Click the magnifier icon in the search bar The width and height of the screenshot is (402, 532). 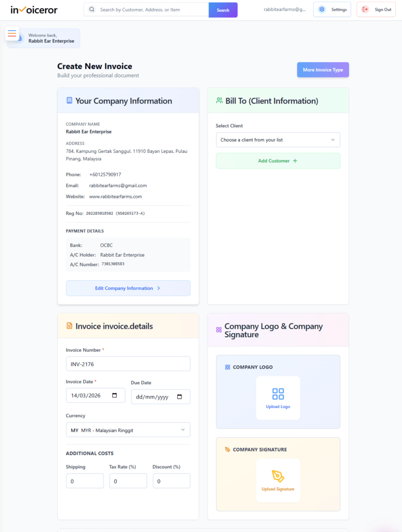pyautogui.click(x=91, y=9)
